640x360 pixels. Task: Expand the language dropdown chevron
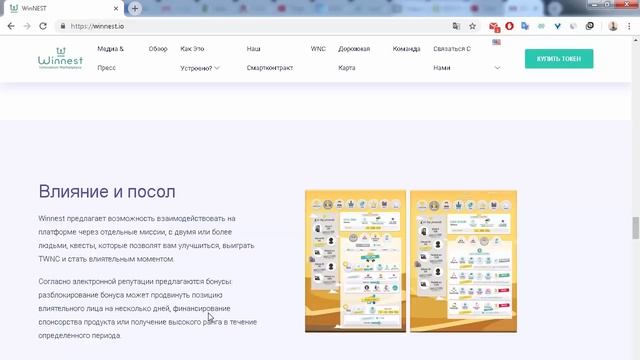(497, 68)
